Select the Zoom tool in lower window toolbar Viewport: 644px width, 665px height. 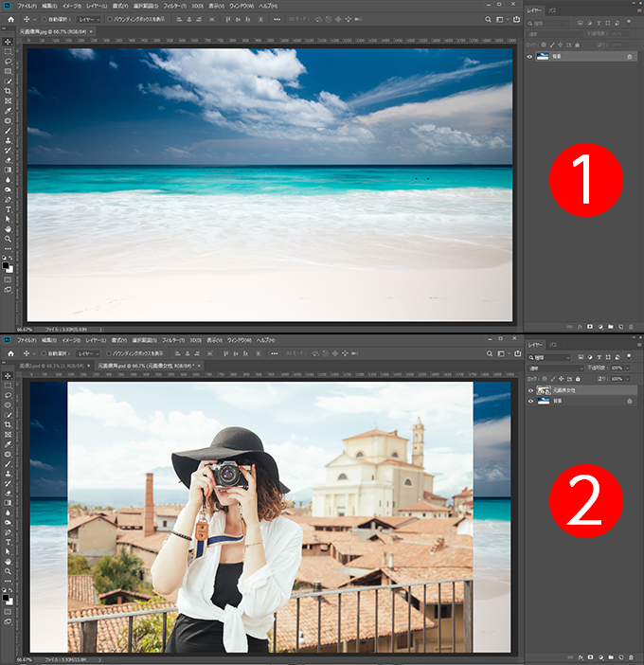click(8, 571)
